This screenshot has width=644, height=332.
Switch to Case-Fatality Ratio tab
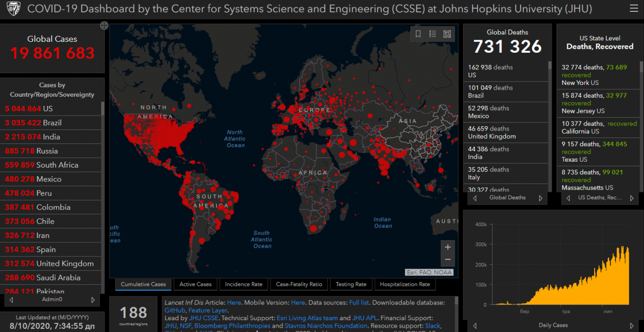(299, 284)
